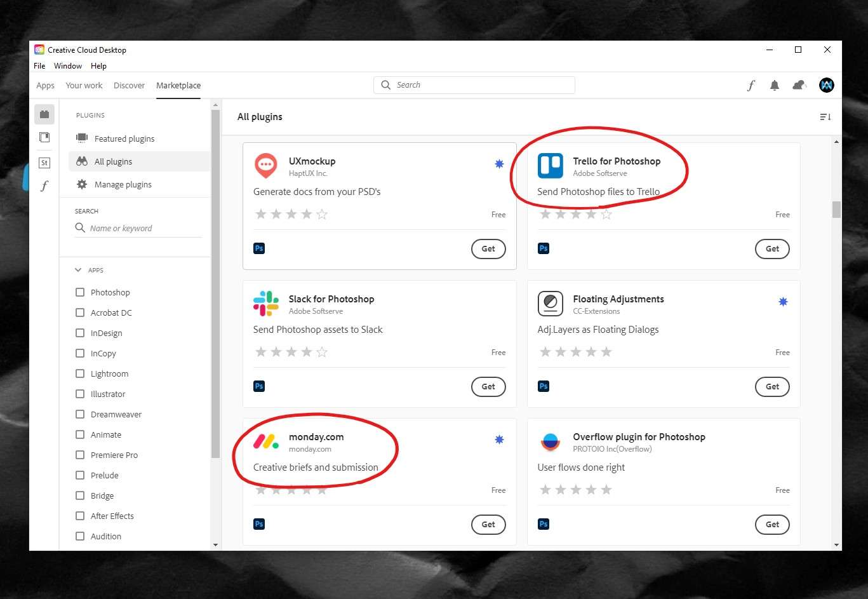
Task: Click blue badge on Floating Adjustments card
Action: tap(783, 302)
